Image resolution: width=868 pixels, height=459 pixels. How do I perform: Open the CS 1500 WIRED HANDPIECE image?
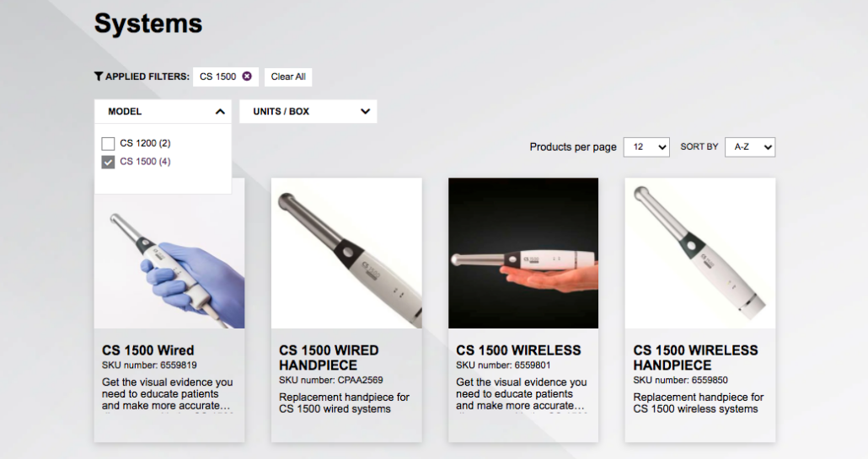point(346,253)
